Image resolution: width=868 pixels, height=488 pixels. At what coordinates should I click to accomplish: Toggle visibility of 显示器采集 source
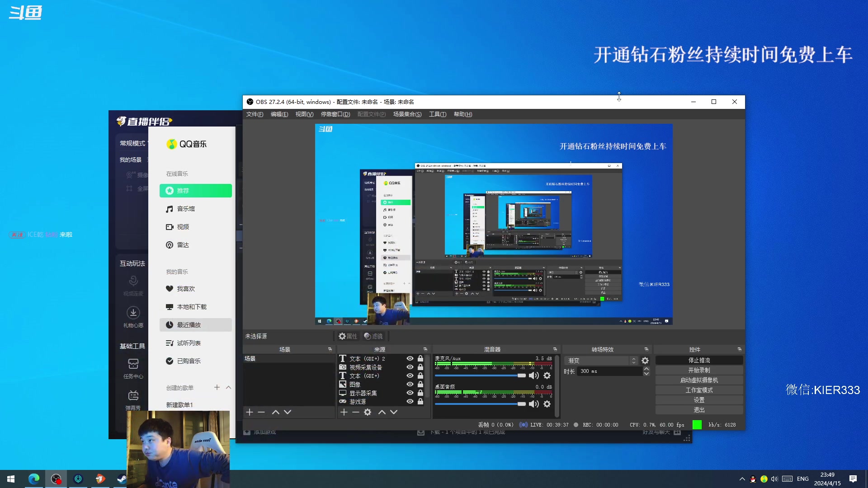(410, 393)
